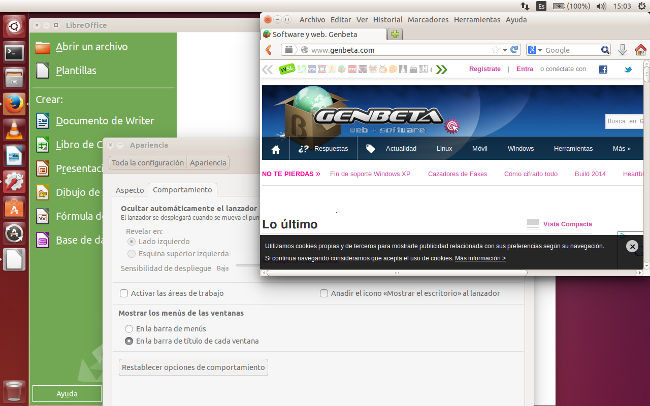Switch to Firefox via the launcher icon

click(14, 104)
